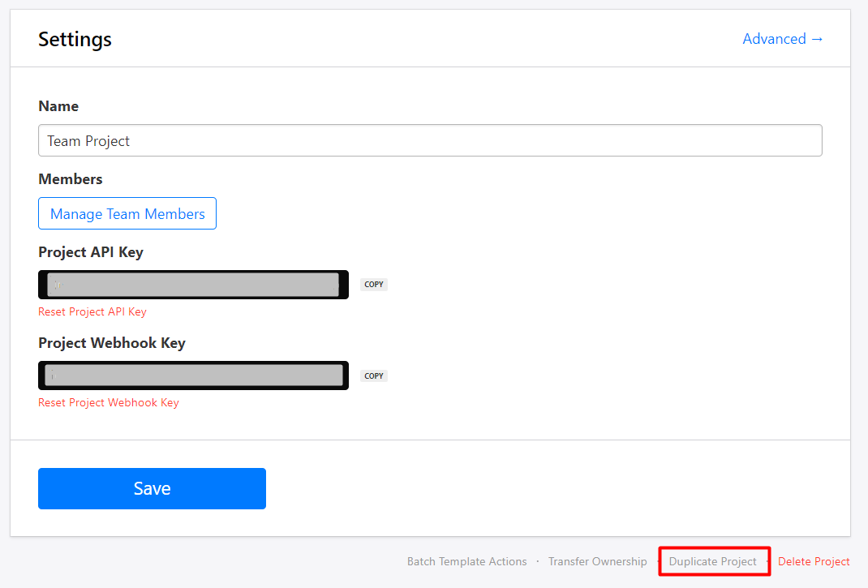Select the Project API Key field
868x588 pixels.
coord(193,285)
